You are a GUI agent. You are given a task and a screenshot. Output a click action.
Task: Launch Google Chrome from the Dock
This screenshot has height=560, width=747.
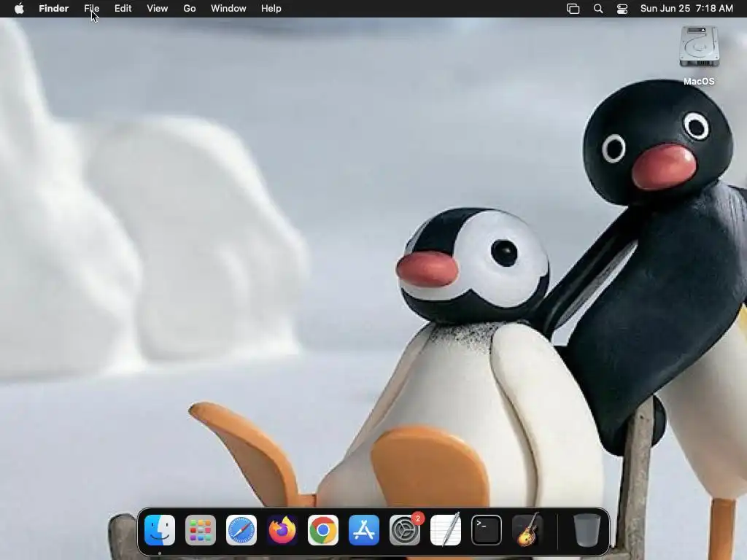323,530
